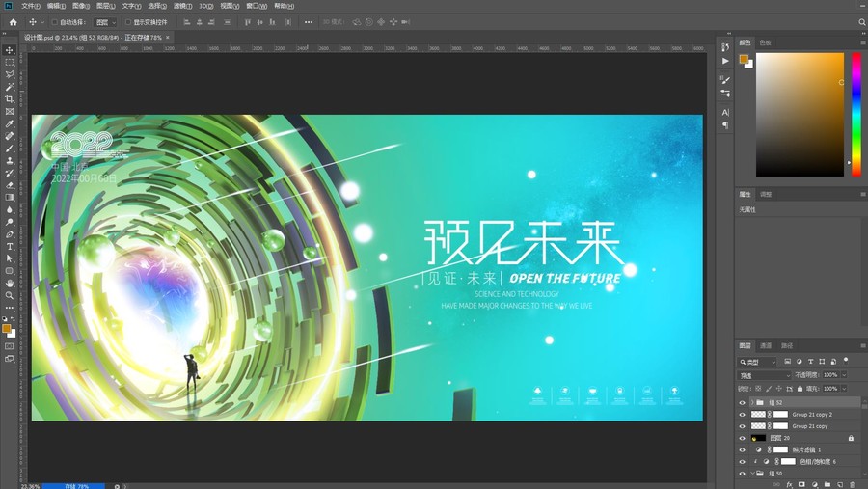Screen dimensions: 868x489
Task: Open the 文件 menu
Action: tap(31, 6)
